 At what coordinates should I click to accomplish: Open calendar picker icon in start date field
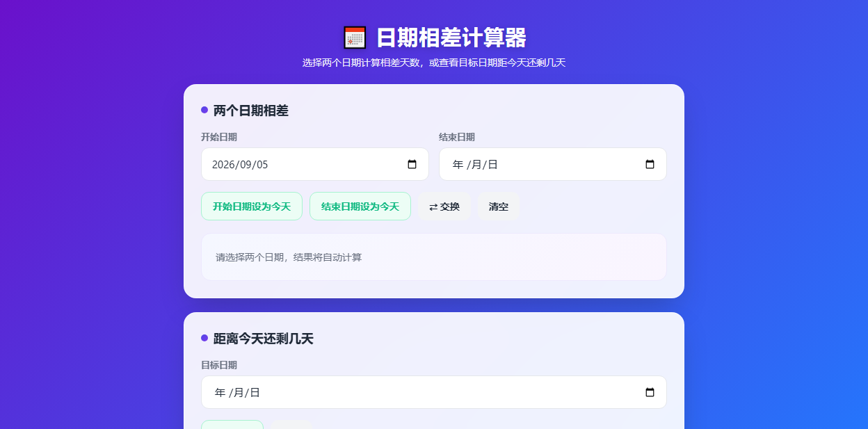click(412, 164)
